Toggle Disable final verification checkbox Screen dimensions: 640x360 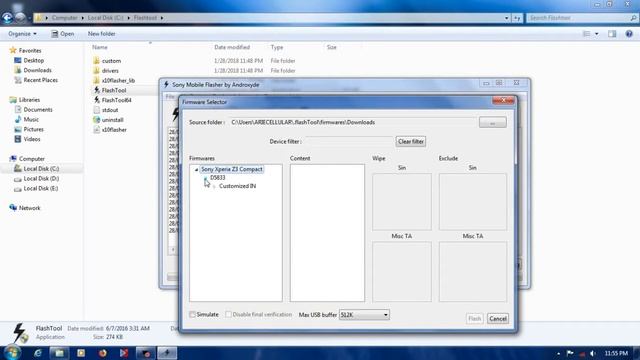pos(229,314)
